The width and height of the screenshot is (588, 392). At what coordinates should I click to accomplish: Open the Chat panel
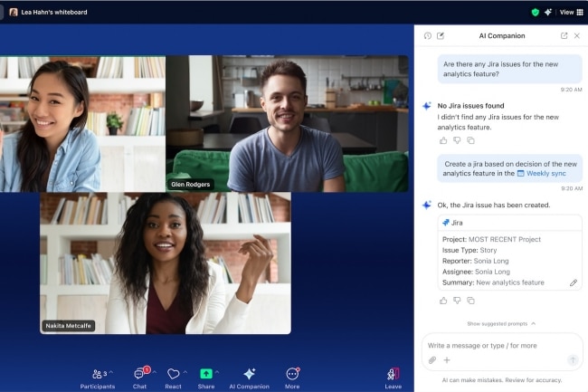click(139, 378)
